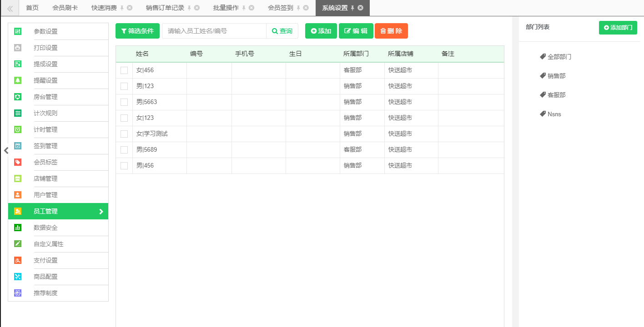Click the 支付设置 payment icon
The width and height of the screenshot is (644, 327).
[x=18, y=260]
